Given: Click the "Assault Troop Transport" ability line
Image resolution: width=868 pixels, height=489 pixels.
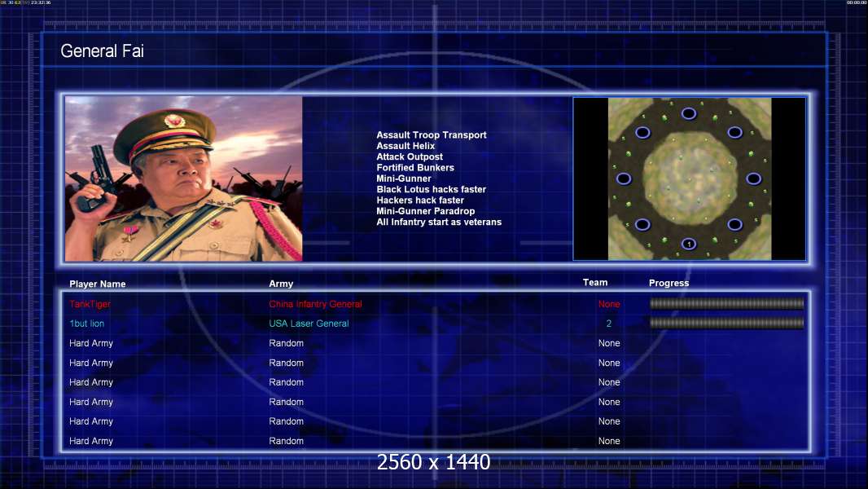Looking at the screenshot, I should coord(432,134).
